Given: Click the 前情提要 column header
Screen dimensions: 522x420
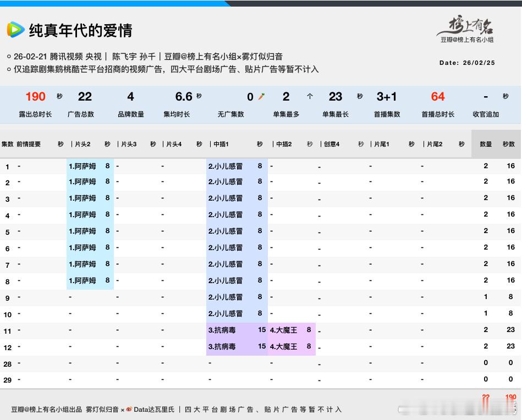Looking at the screenshot, I should 29,144.
